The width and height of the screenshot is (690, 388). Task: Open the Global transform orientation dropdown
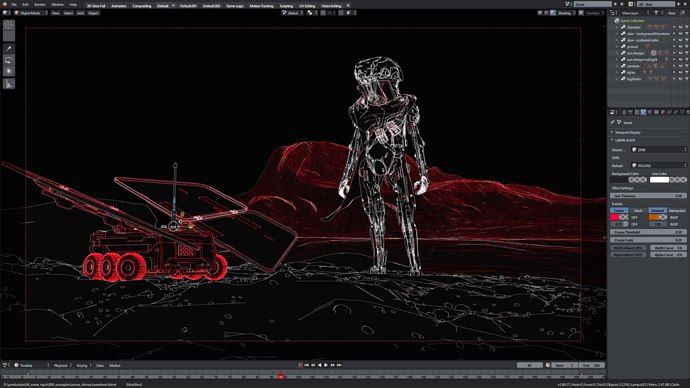click(293, 13)
